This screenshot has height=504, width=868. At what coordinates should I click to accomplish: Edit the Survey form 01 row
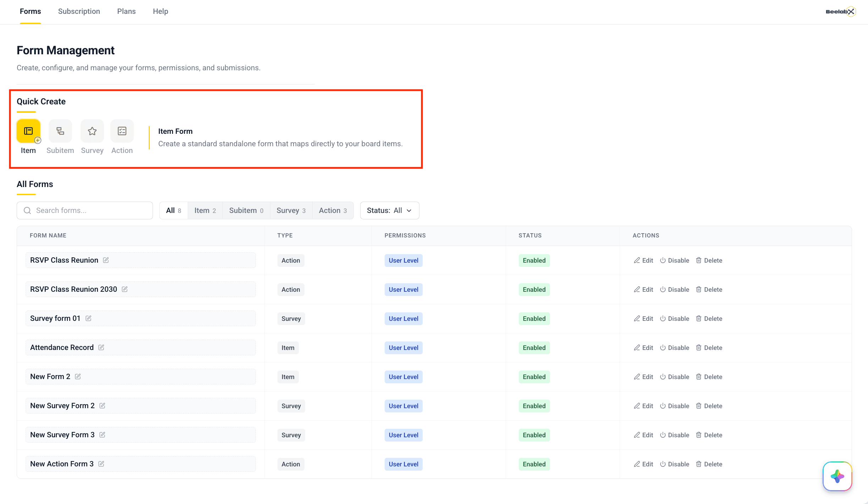click(x=643, y=319)
